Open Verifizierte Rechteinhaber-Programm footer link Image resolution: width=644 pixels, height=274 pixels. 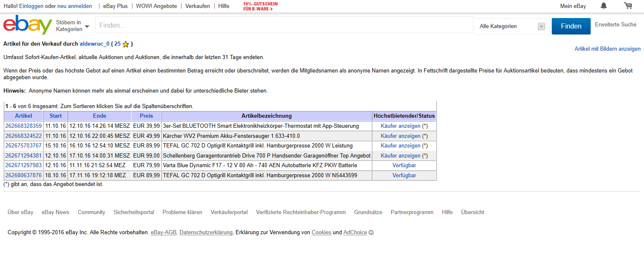tap(301, 212)
